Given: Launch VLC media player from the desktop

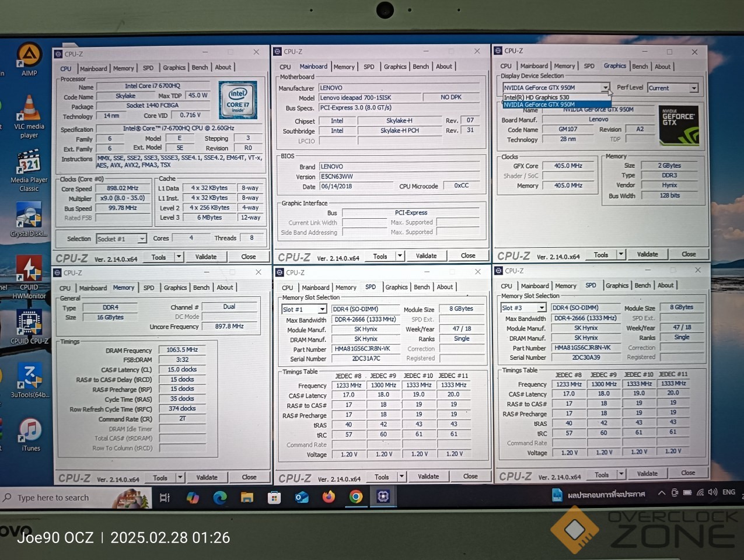Looking at the screenshot, I should (29, 117).
